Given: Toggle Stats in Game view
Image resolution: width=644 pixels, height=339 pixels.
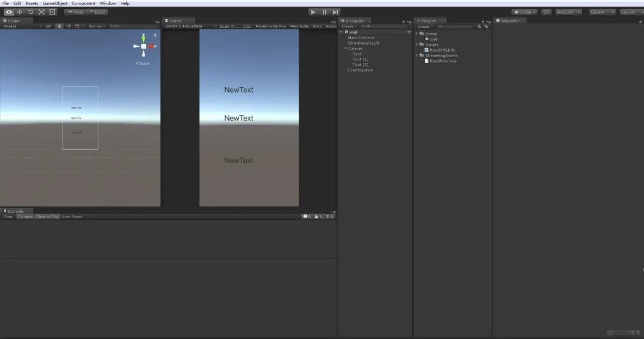Looking at the screenshot, I should pos(317,26).
